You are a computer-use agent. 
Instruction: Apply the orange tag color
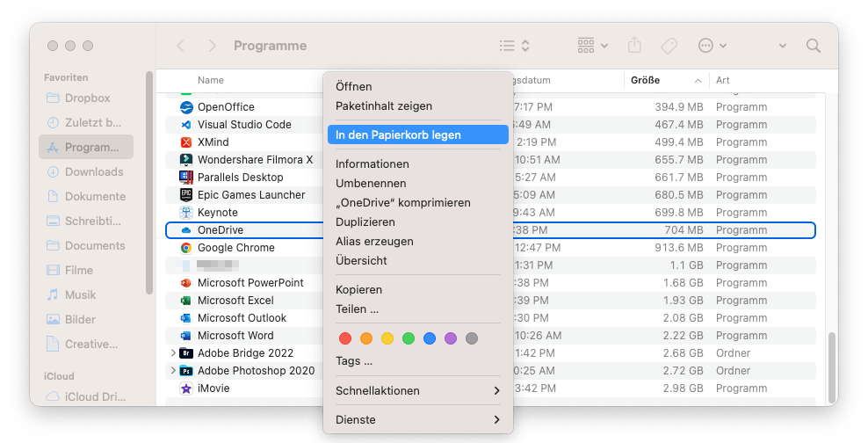pyautogui.click(x=366, y=338)
